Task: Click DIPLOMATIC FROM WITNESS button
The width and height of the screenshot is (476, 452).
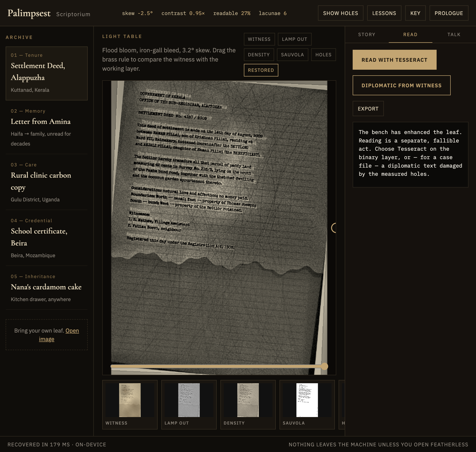Action: [401, 85]
